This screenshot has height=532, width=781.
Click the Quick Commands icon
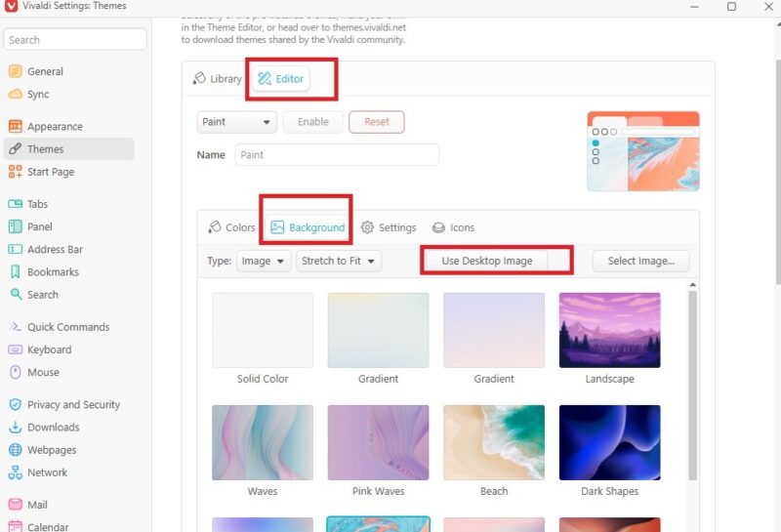[15, 327]
